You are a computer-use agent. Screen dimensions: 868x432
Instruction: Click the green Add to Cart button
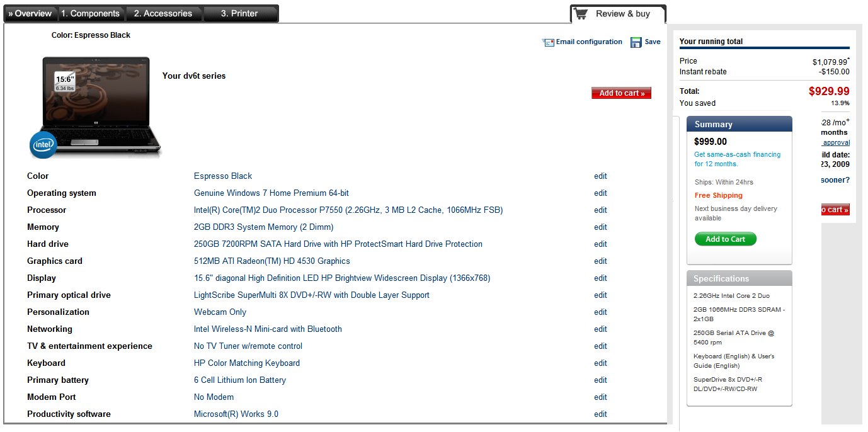[x=725, y=239]
